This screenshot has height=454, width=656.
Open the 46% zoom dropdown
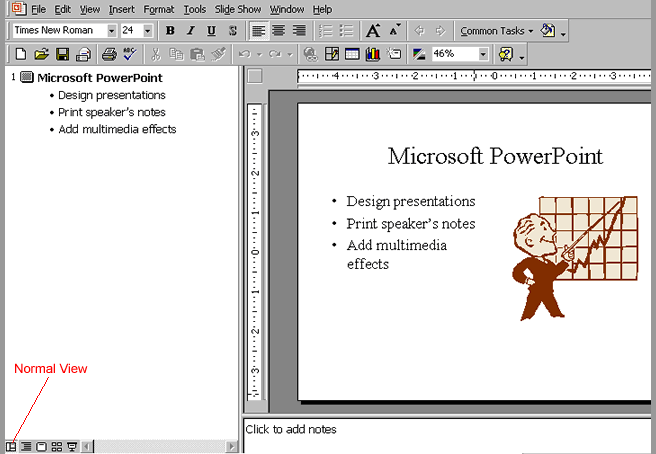click(x=484, y=54)
